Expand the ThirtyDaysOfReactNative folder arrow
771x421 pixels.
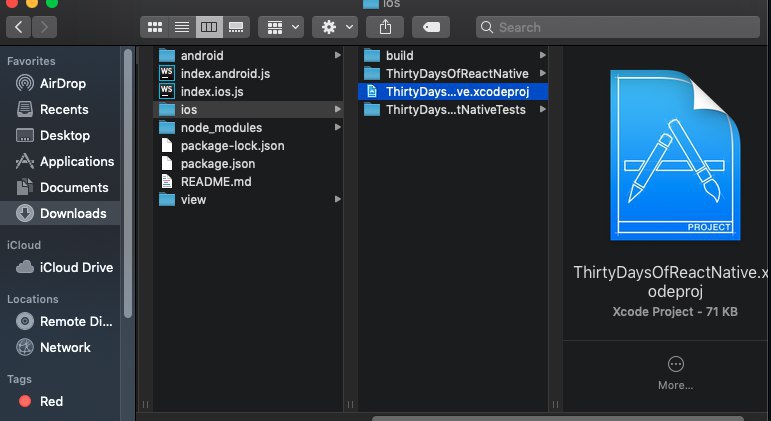[543, 73]
